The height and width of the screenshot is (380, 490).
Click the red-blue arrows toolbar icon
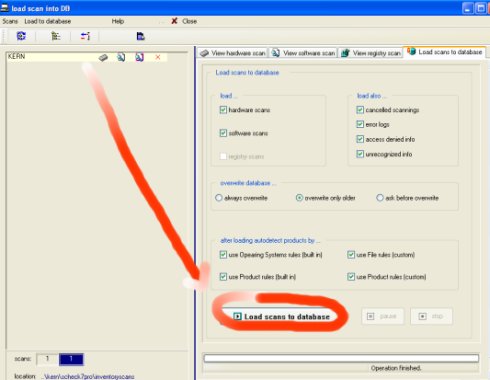(x=85, y=36)
